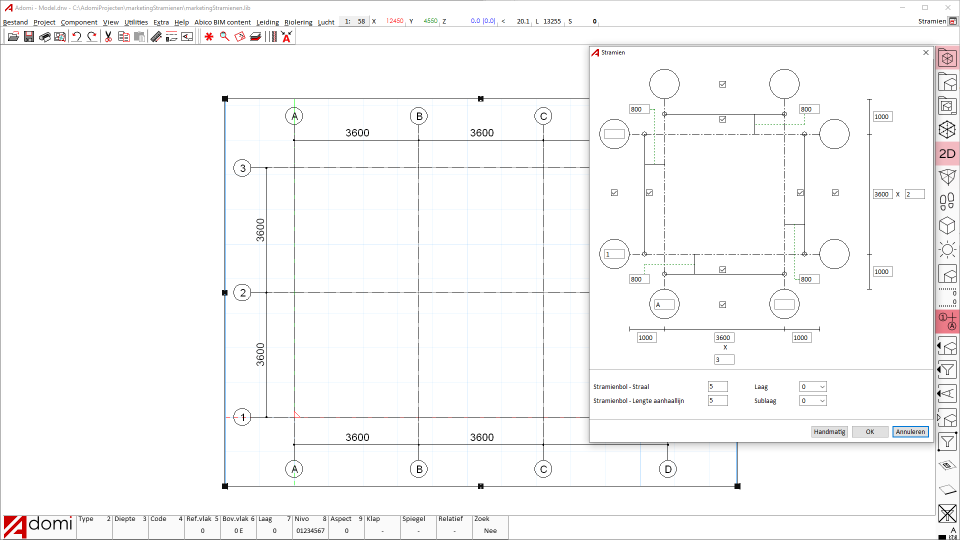This screenshot has width=960, height=540.
Task: Click the Stramienbol - Straal input field
Action: click(717, 386)
